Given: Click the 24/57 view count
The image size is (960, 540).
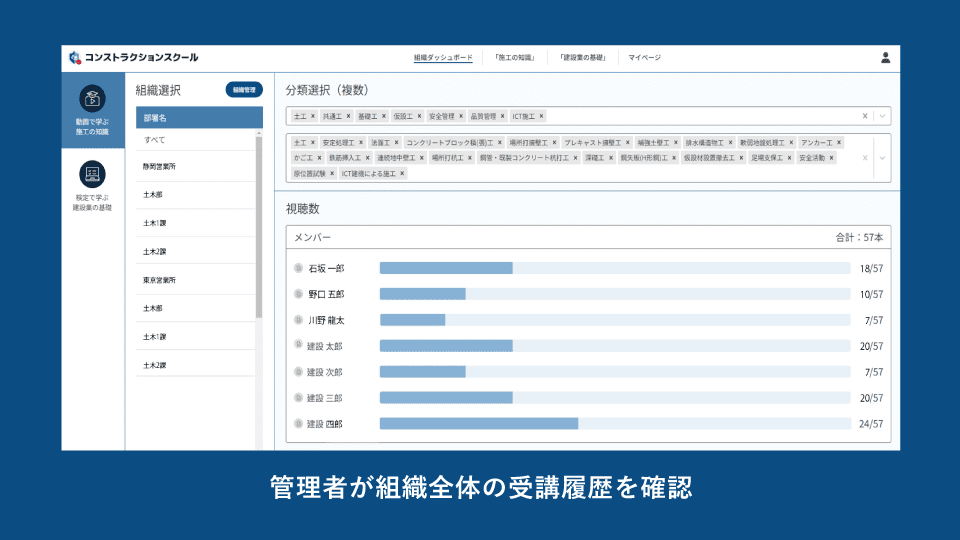Looking at the screenshot, I should click(871, 424).
